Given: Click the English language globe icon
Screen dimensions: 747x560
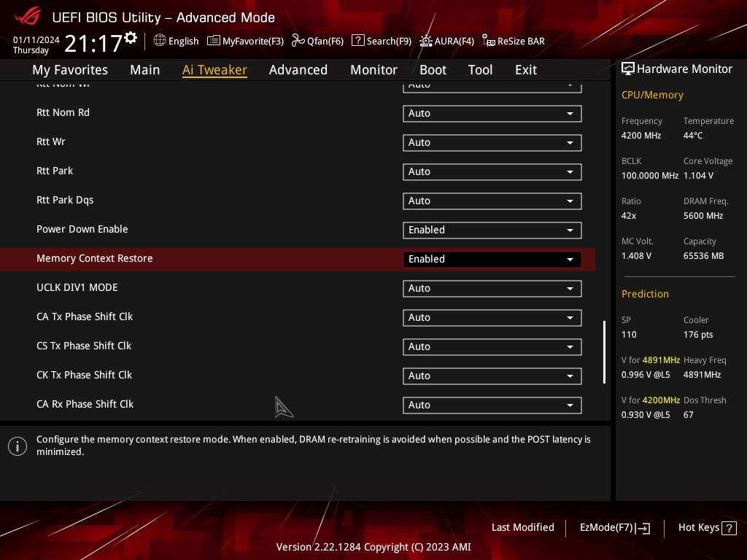Looking at the screenshot, I should click(x=160, y=41).
